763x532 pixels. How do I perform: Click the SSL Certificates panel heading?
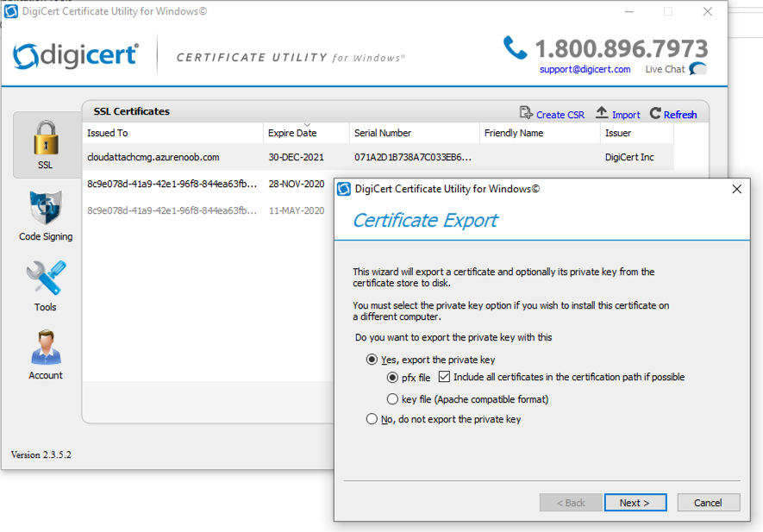(131, 111)
